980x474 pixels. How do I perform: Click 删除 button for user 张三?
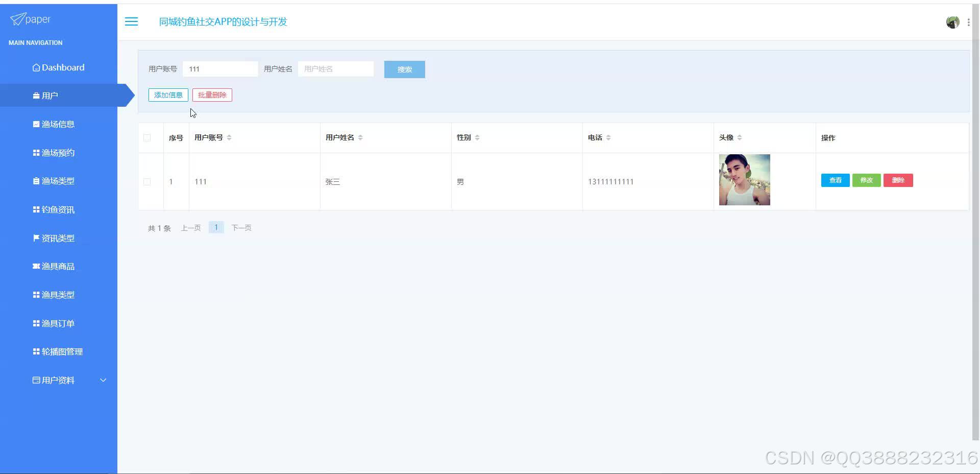[898, 180]
